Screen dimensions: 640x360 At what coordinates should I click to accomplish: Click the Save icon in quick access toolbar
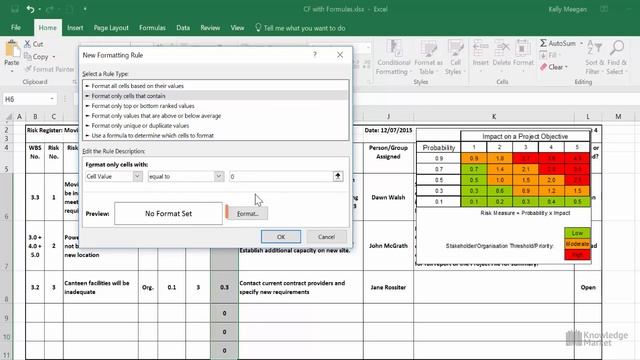coord(15,9)
